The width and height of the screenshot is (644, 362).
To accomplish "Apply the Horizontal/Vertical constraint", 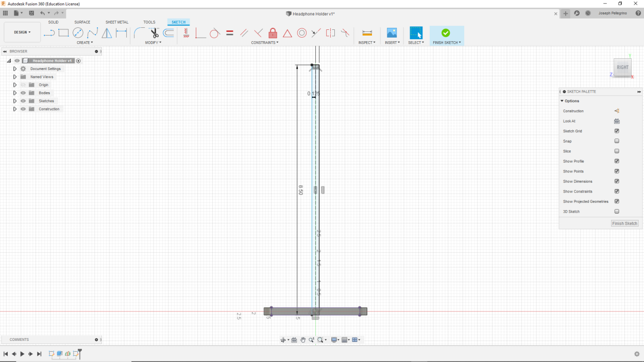I will 186,33.
